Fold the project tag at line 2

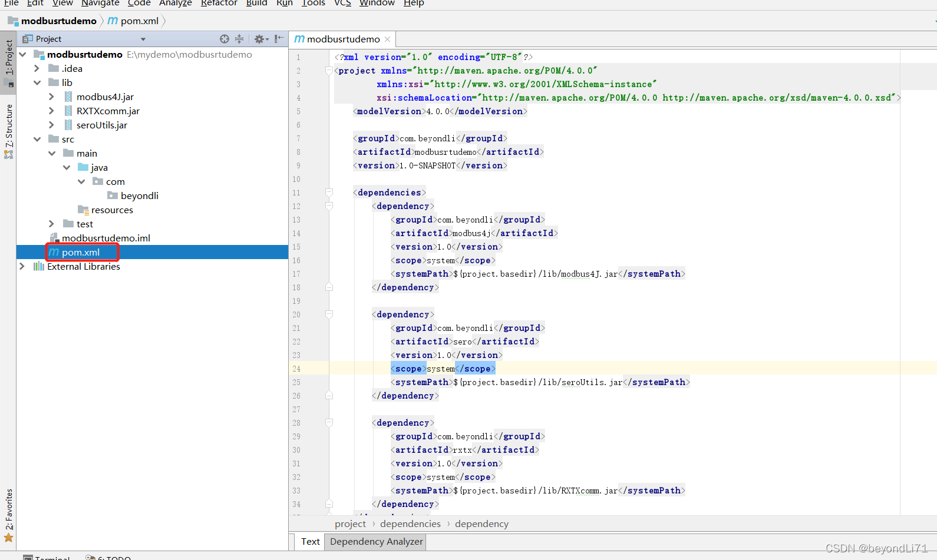(x=329, y=71)
